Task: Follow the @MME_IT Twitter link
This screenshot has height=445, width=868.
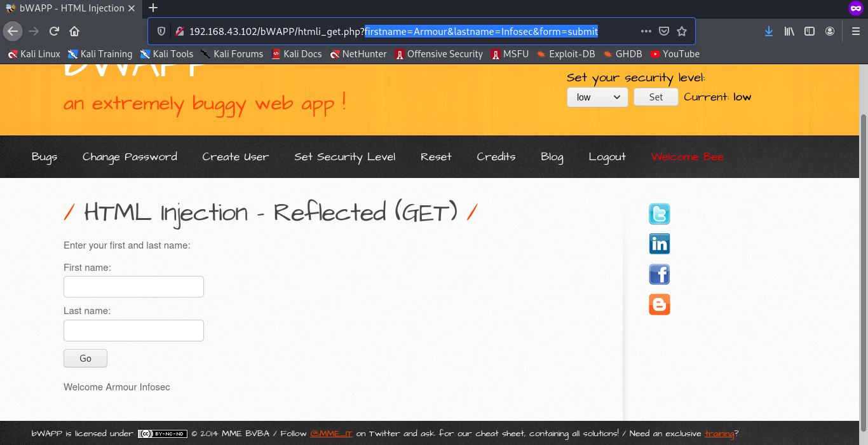Action: (x=331, y=434)
